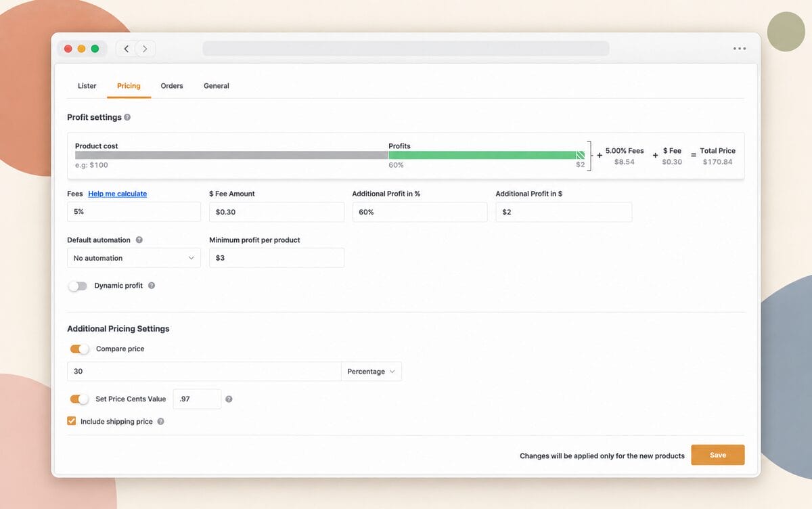
Task: Go to the General tab
Action: coord(217,86)
